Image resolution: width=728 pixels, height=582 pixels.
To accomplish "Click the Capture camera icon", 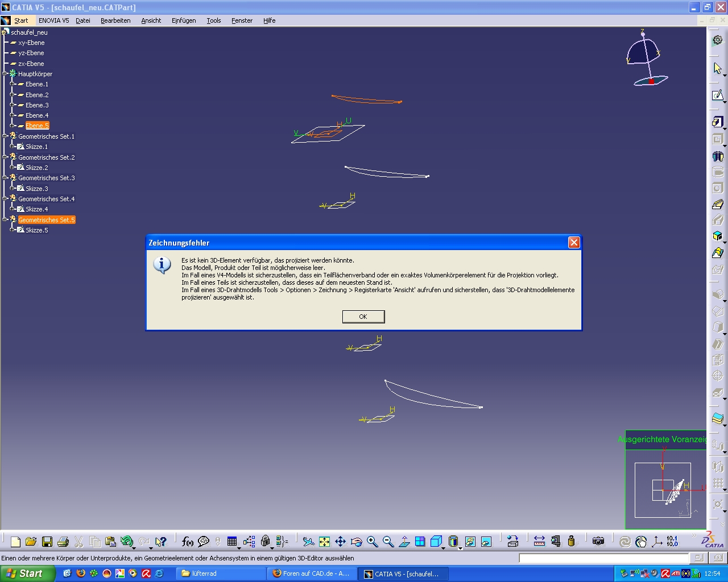I will pos(598,542).
